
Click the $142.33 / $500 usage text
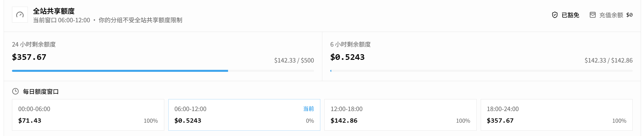pos(294,61)
